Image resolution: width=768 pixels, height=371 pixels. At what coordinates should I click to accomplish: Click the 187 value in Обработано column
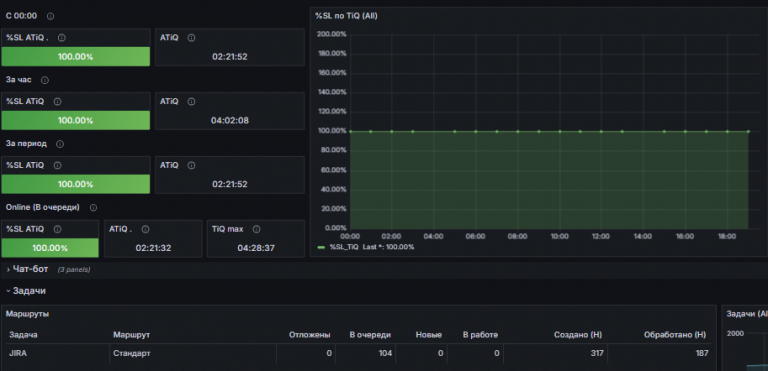(702, 353)
